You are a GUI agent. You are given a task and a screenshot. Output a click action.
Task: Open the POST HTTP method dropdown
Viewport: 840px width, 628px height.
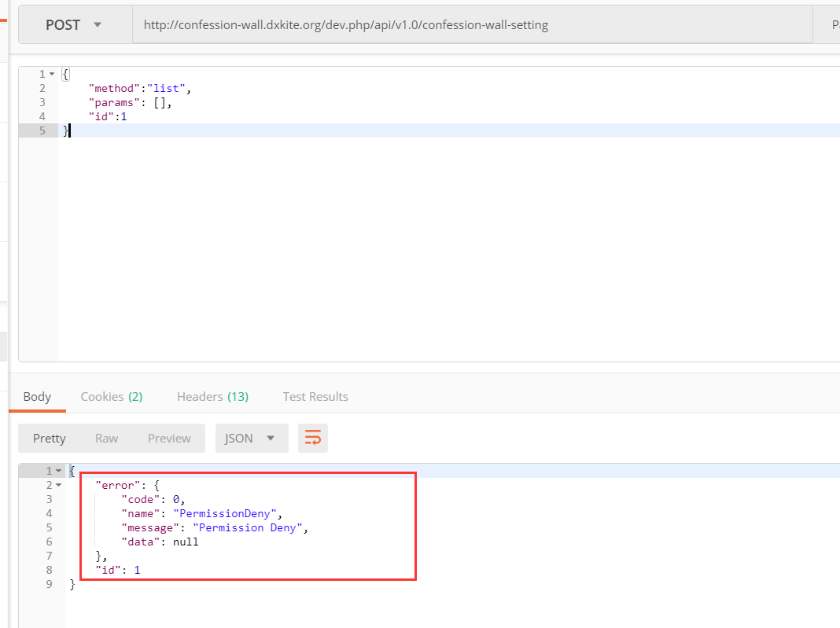pyautogui.click(x=74, y=25)
